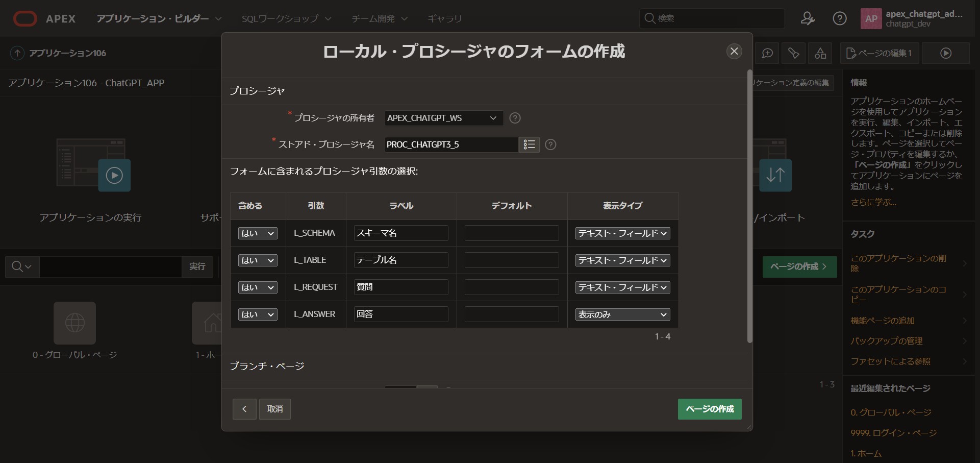Click the 実行 search button
The width and height of the screenshot is (980, 463).
[x=197, y=266]
